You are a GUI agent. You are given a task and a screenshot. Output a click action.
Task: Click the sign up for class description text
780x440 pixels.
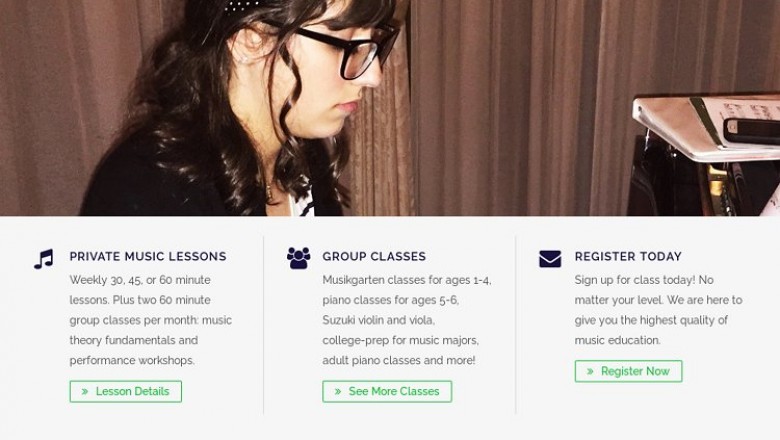click(658, 310)
